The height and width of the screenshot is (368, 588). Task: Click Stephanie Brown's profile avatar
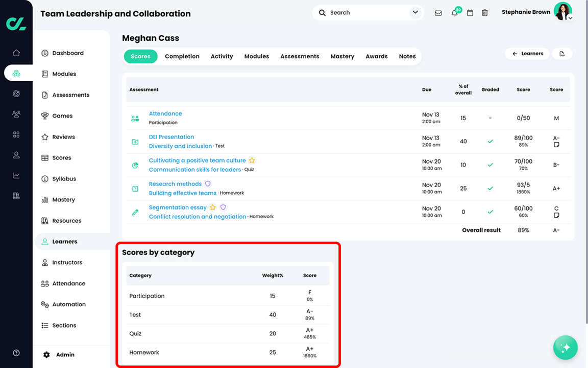[562, 11]
